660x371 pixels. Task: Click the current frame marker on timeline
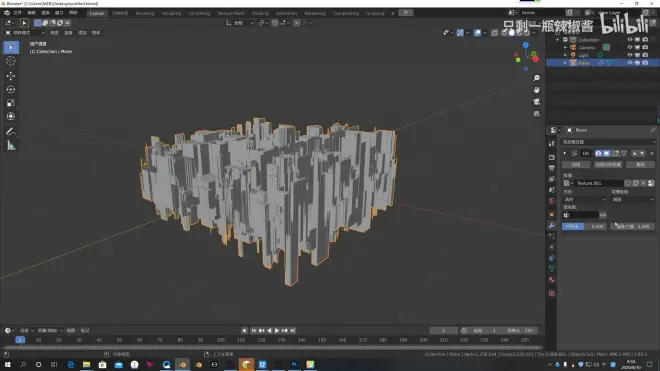(20, 340)
